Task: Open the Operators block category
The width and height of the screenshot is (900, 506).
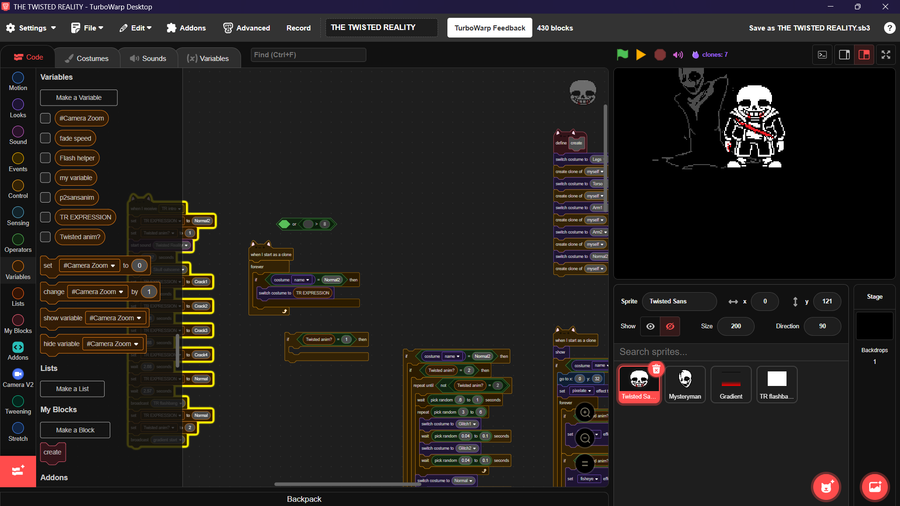Action: tap(18, 243)
